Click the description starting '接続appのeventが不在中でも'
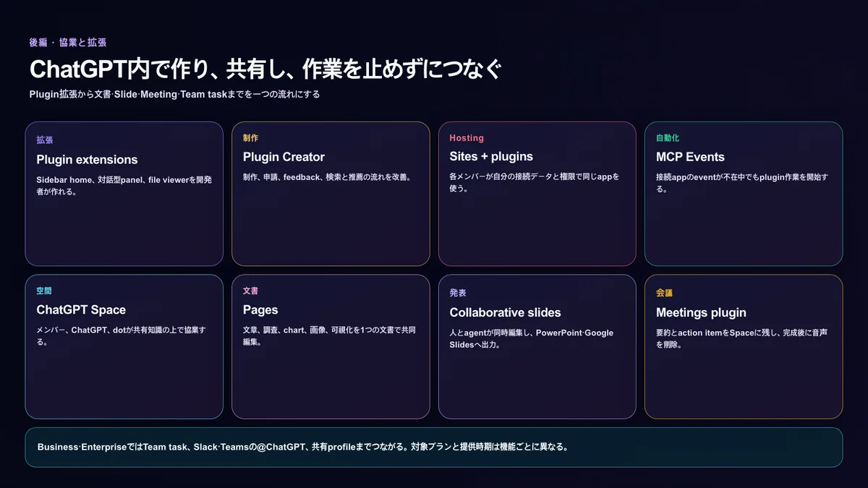This screenshot has height=488, width=868. tap(742, 183)
